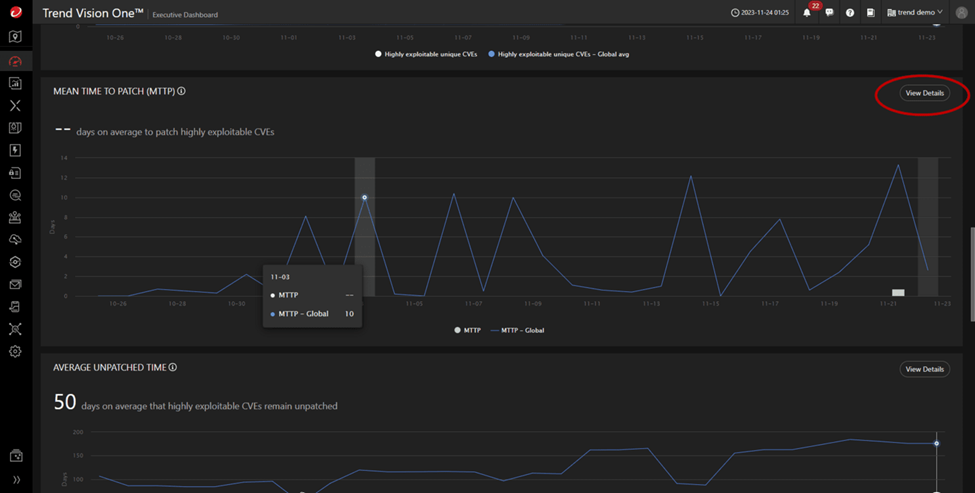Click the Executive Dashboard title text
The width and height of the screenshot is (975, 493).
[185, 15]
